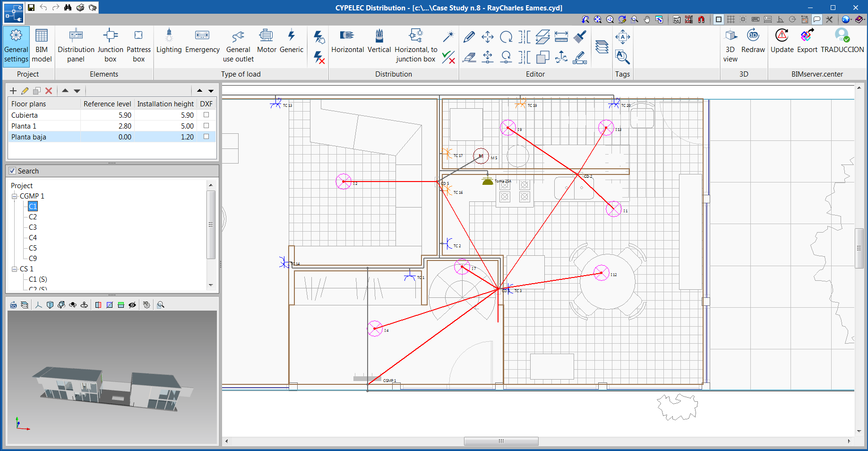This screenshot has height=451, width=868.
Task: Collapse the CGMP 1 tree node
Action: [15, 196]
